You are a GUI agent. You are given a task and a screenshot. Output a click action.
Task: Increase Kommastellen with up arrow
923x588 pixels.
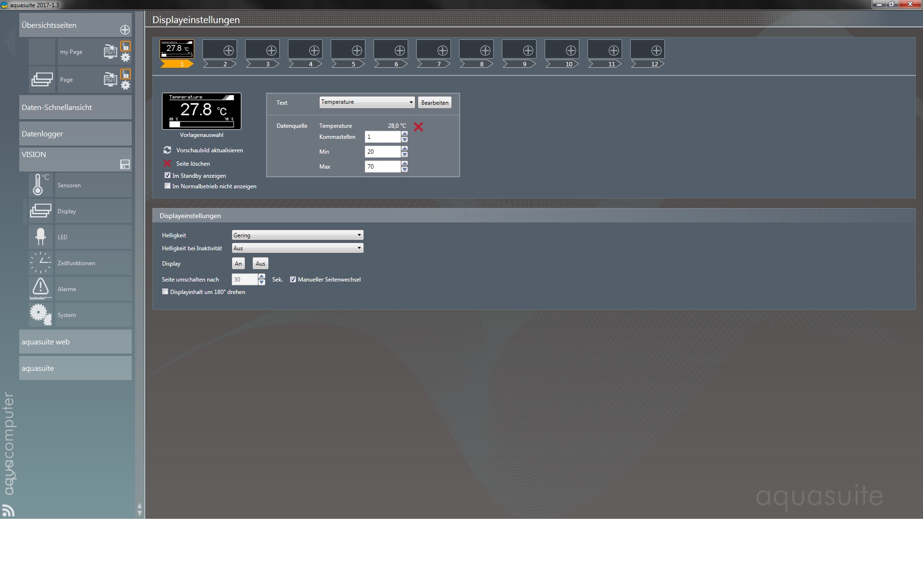[x=404, y=134]
